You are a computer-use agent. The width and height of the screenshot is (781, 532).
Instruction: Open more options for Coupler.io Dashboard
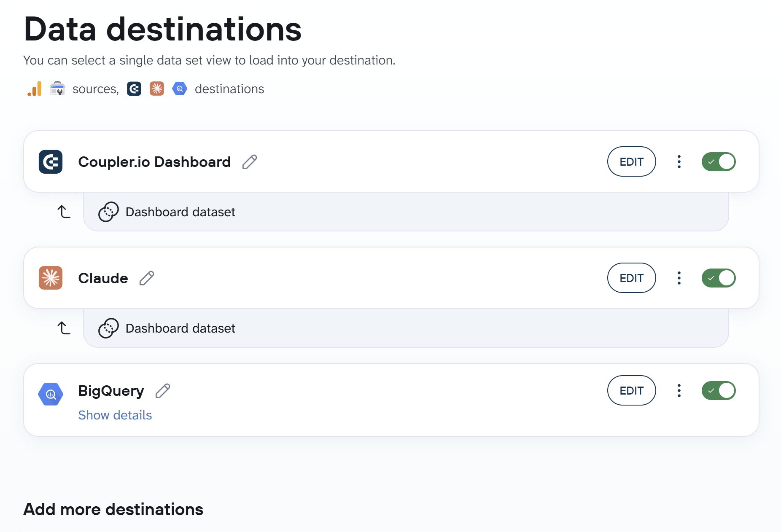[x=679, y=162]
